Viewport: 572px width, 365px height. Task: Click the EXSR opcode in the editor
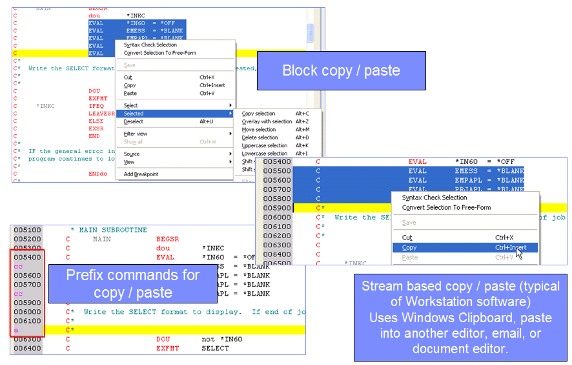(x=96, y=128)
